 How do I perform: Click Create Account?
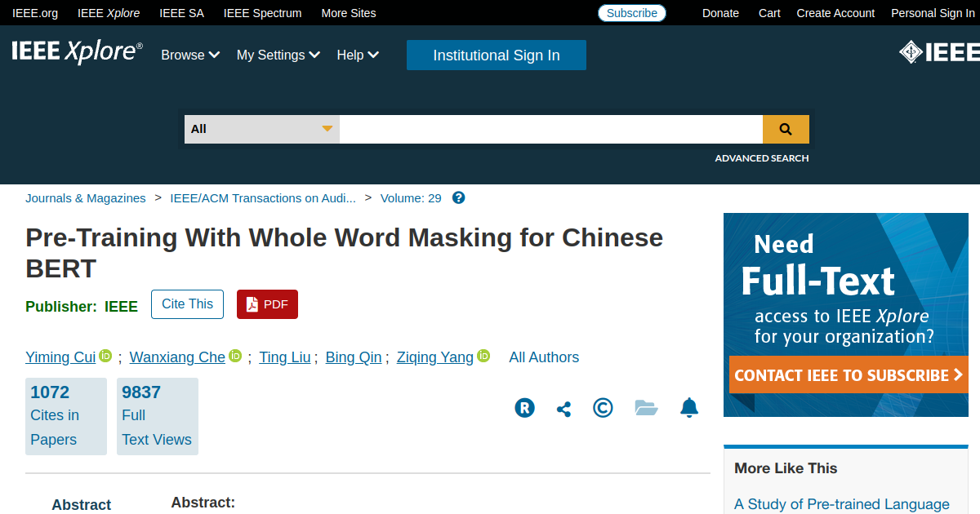point(835,13)
